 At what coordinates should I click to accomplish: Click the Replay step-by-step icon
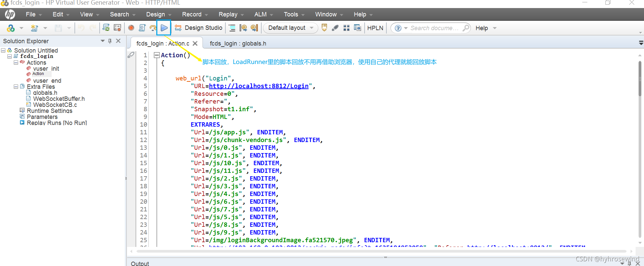coord(153,28)
